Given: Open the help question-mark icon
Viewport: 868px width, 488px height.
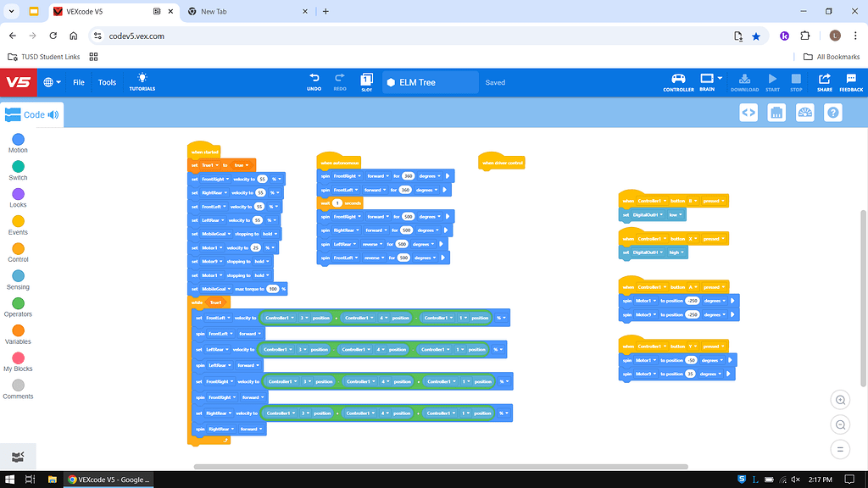Looking at the screenshot, I should tap(833, 113).
